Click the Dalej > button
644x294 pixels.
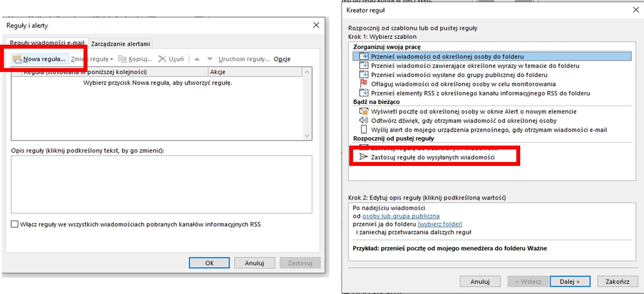[570, 281]
